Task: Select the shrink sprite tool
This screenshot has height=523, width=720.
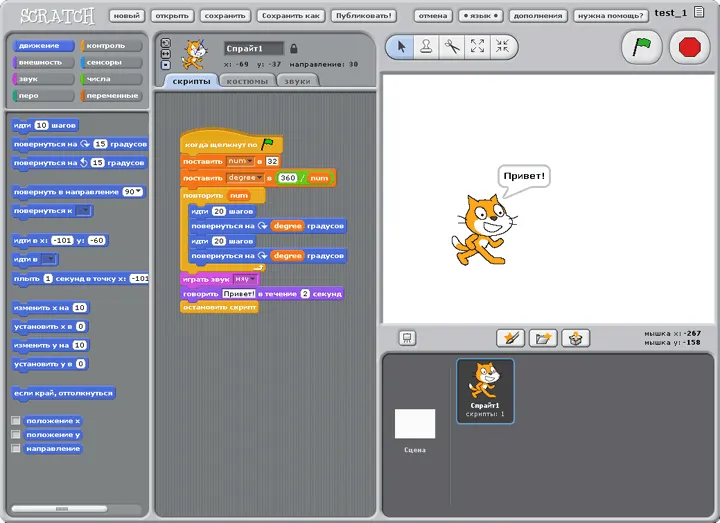Action: tap(502, 46)
